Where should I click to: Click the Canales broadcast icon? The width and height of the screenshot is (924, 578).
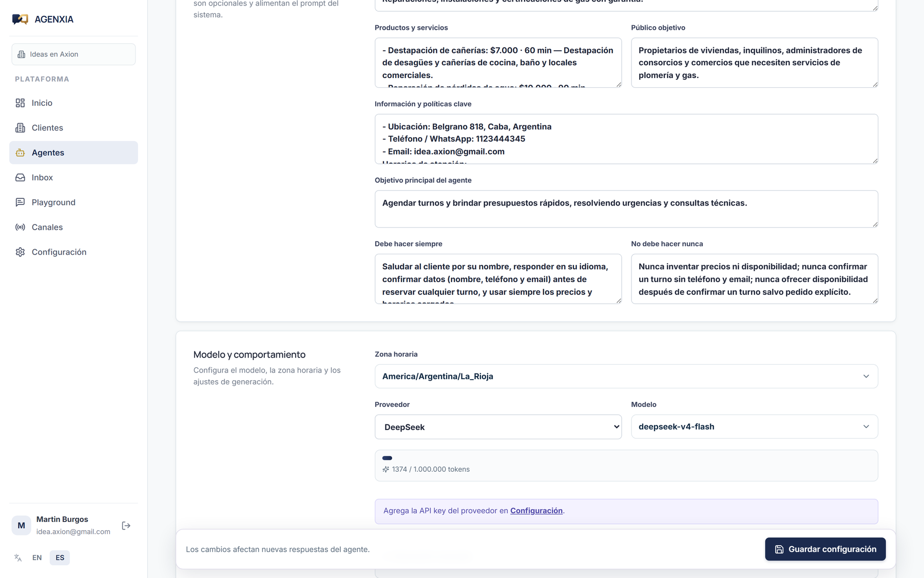pos(20,227)
